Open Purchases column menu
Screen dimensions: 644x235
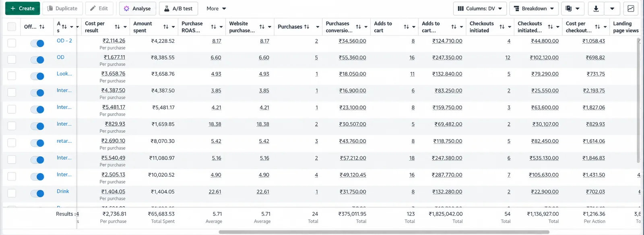tap(318, 27)
